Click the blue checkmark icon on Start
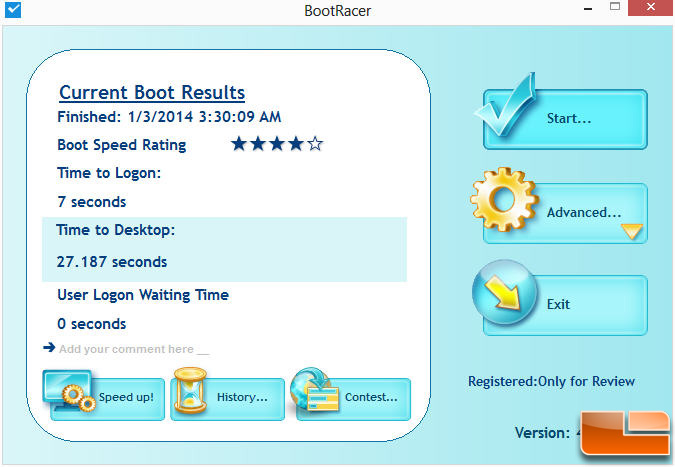 tap(506, 103)
